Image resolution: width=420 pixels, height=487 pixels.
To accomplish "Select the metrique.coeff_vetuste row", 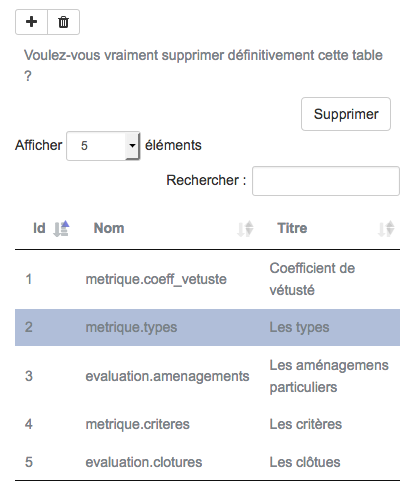I will point(207,279).
